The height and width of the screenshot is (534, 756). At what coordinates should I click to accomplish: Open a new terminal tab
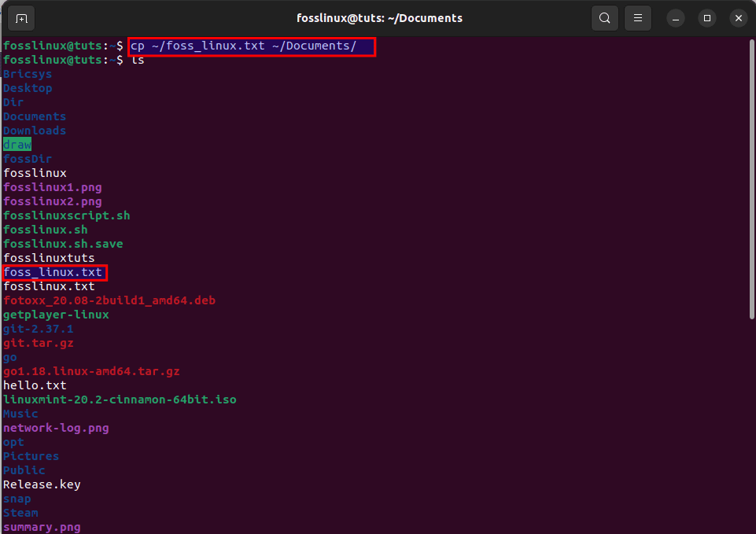coord(20,17)
